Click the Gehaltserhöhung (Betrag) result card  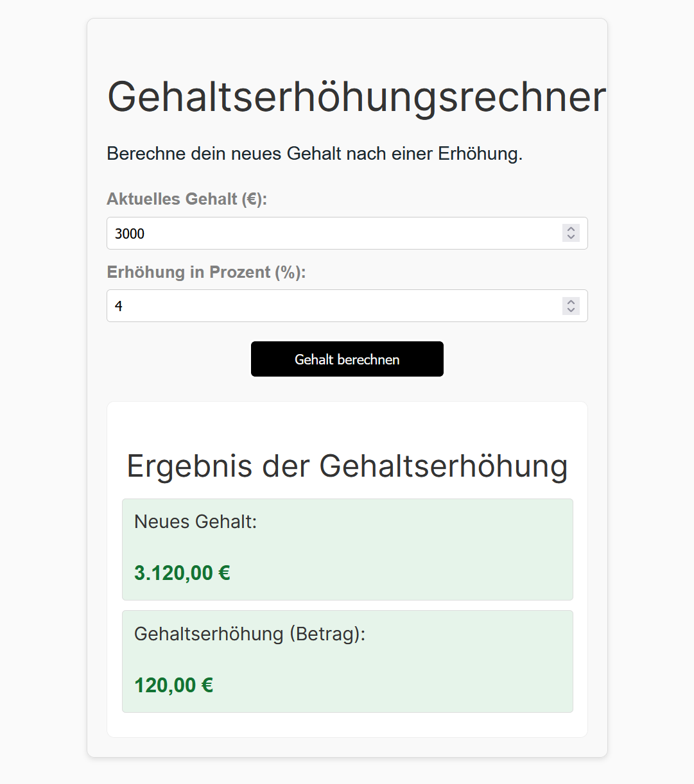pyautogui.click(x=347, y=661)
